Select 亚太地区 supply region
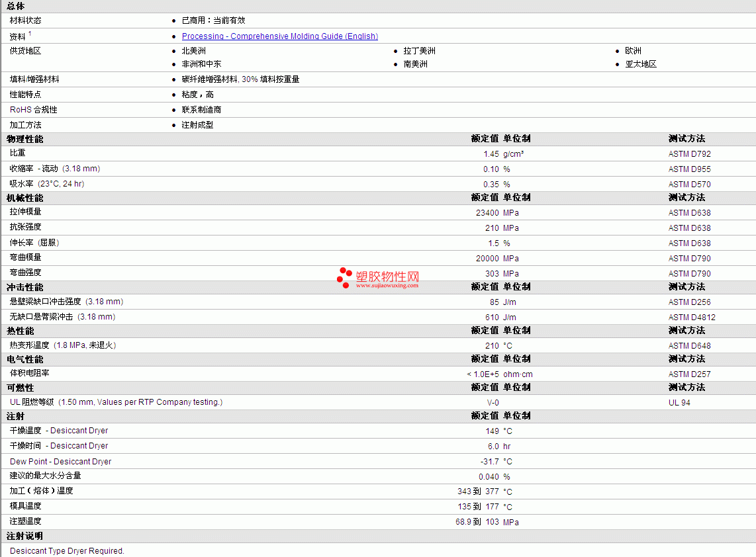 (x=641, y=64)
